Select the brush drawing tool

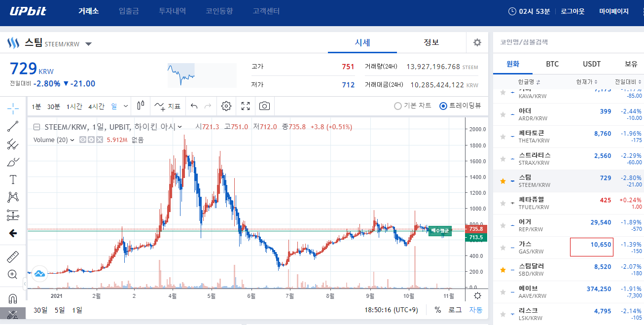[13, 162]
